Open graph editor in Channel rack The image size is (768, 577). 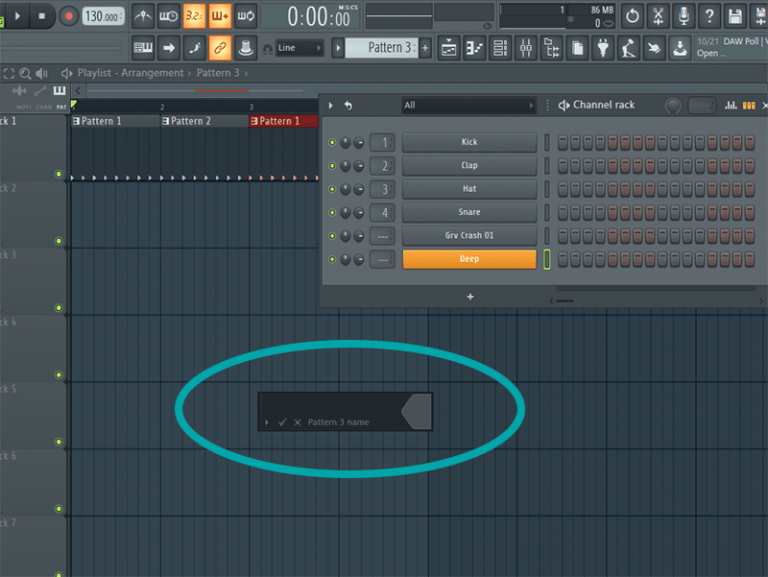coord(730,105)
